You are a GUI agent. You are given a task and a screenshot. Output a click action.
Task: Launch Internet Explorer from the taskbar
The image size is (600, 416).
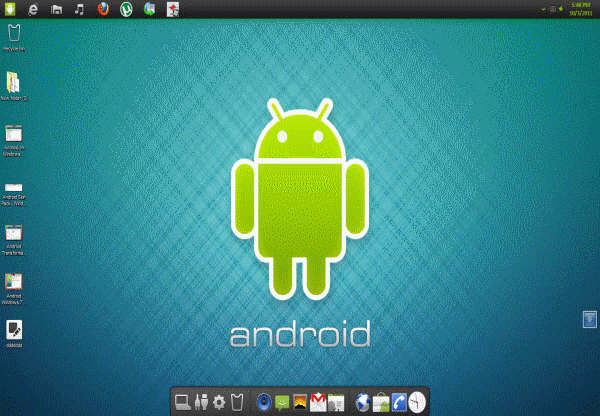pos(33,9)
